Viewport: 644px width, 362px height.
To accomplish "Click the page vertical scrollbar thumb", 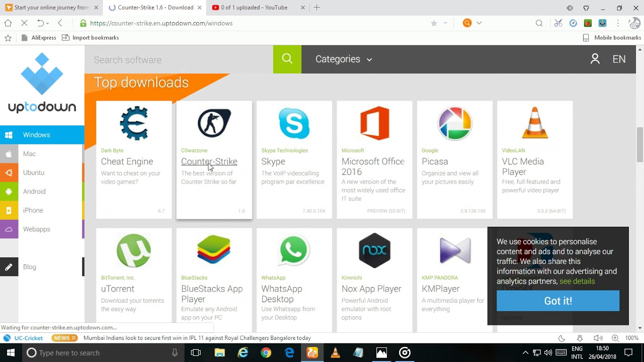I will (640, 144).
